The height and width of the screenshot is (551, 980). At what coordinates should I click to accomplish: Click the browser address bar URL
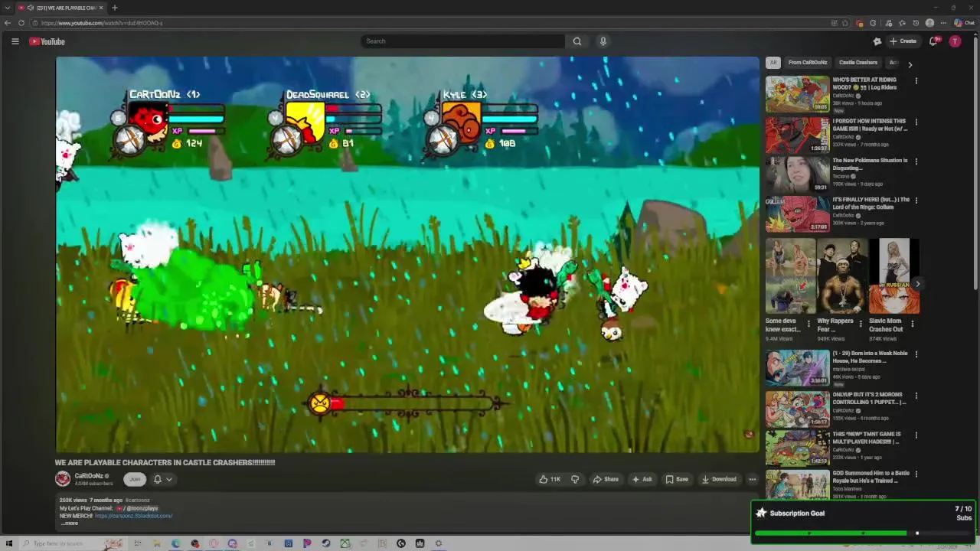pos(102,23)
